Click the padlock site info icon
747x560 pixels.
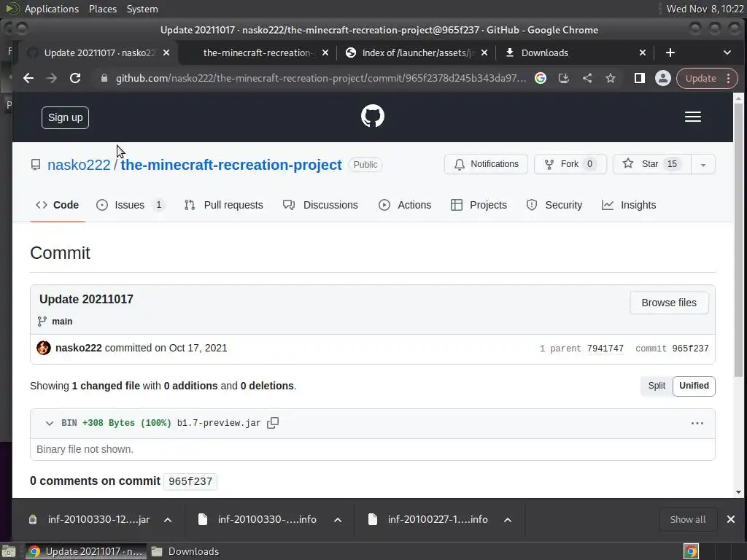(104, 78)
